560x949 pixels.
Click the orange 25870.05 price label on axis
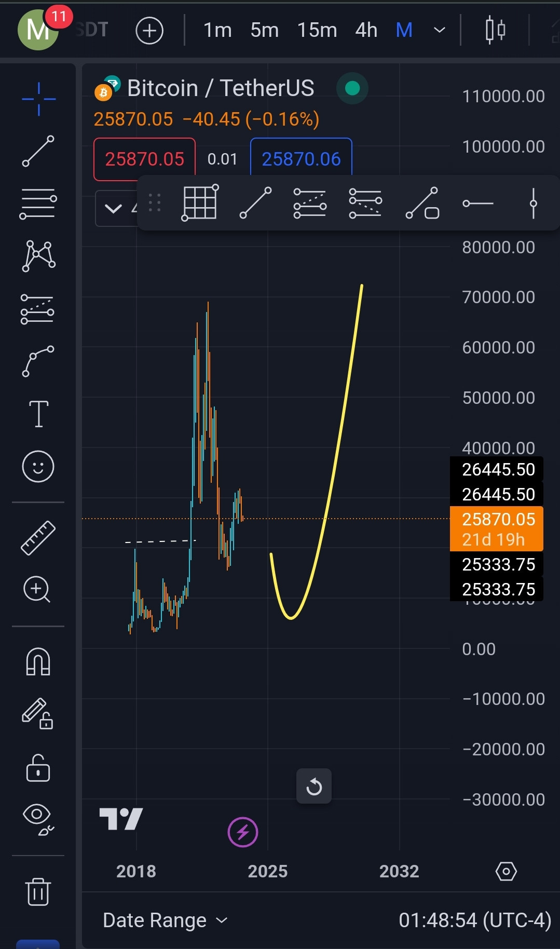coord(497,528)
